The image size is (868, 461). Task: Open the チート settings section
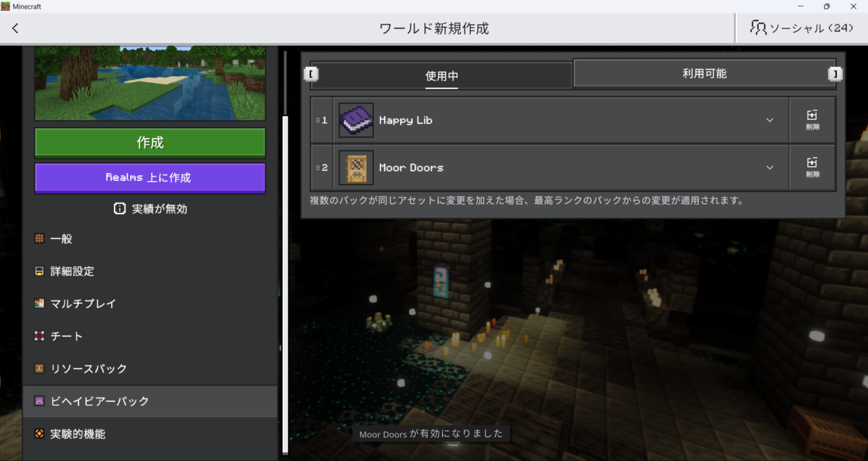tap(150, 336)
